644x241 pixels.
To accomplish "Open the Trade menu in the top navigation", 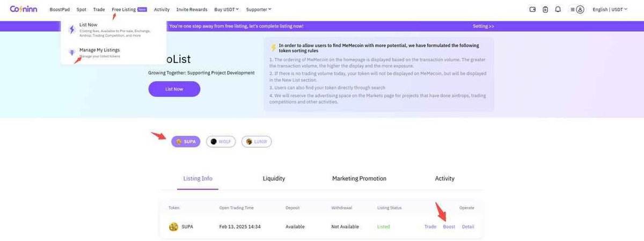I will coord(99,9).
